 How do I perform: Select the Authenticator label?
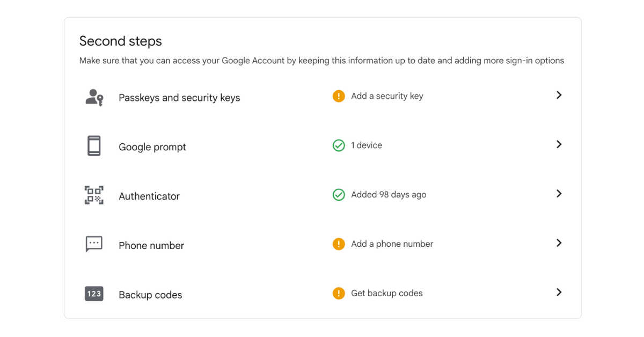pos(149,196)
